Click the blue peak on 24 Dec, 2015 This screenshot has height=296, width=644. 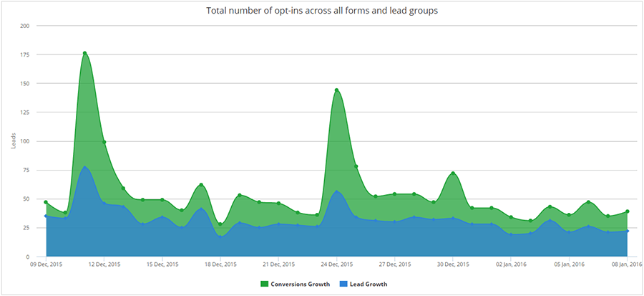tap(336, 191)
